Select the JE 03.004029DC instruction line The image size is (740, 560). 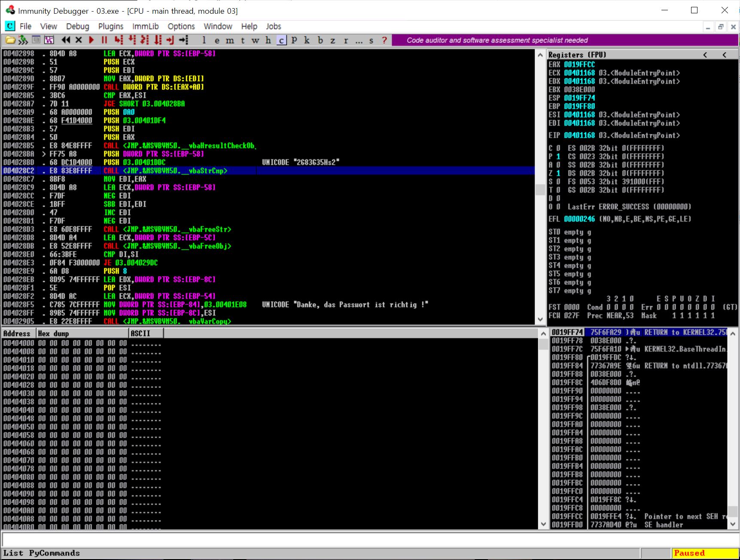click(x=268, y=263)
